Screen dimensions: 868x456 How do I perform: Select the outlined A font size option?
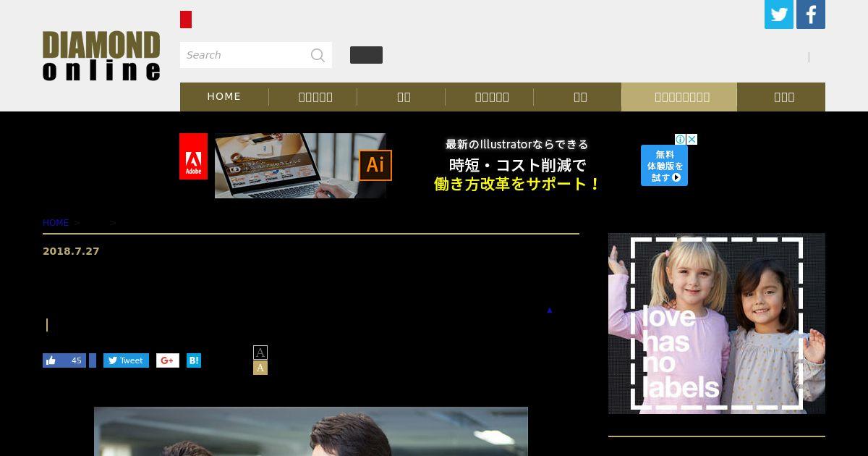pos(260,352)
